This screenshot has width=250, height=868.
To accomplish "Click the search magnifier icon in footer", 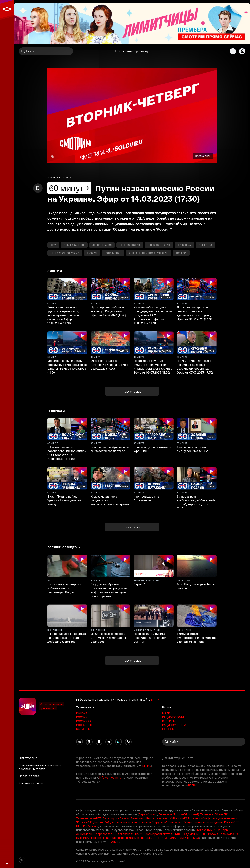I will pos(167,742).
